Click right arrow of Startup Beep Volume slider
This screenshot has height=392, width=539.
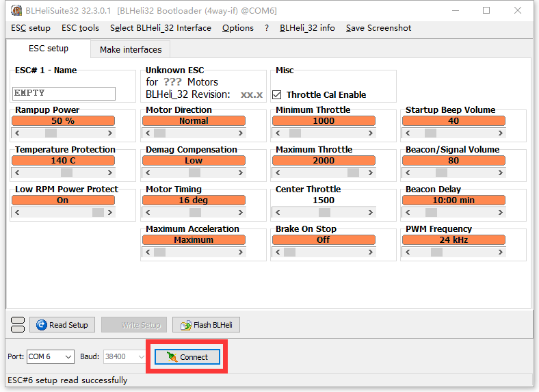pos(501,133)
